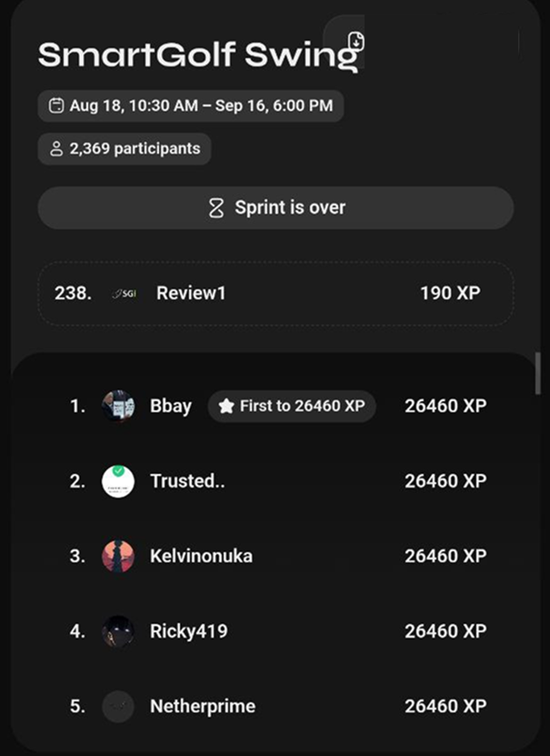
Task: Click the leaderboard vertical scrollbar
Action: click(538, 374)
